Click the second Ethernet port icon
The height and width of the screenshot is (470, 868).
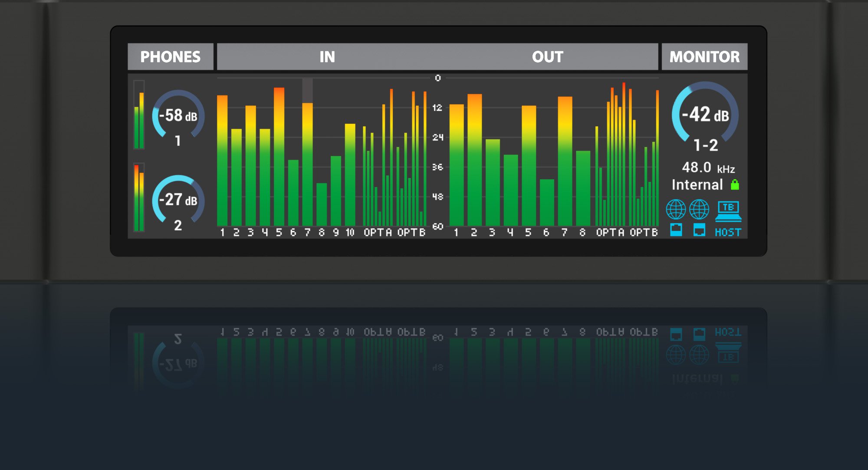pyautogui.click(x=699, y=230)
